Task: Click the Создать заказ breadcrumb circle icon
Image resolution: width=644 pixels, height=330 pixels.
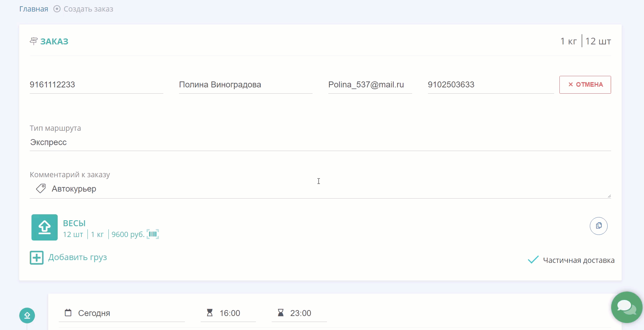Action: (x=57, y=9)
